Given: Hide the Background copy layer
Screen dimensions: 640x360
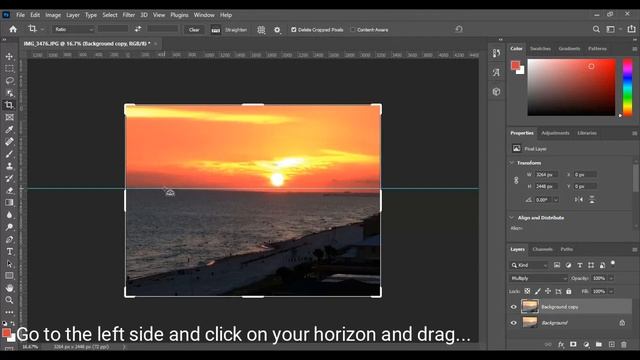Looking at the screenshot, I should point(513,307).
